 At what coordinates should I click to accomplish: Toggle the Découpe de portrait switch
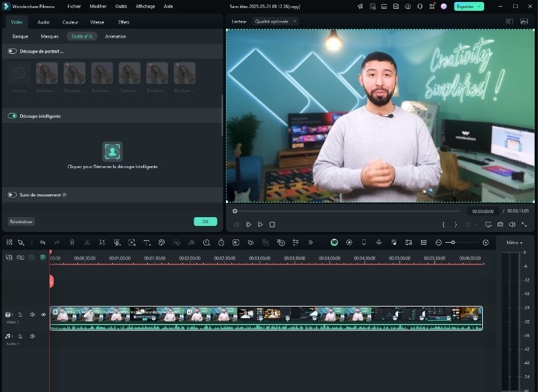click(12, 51)
